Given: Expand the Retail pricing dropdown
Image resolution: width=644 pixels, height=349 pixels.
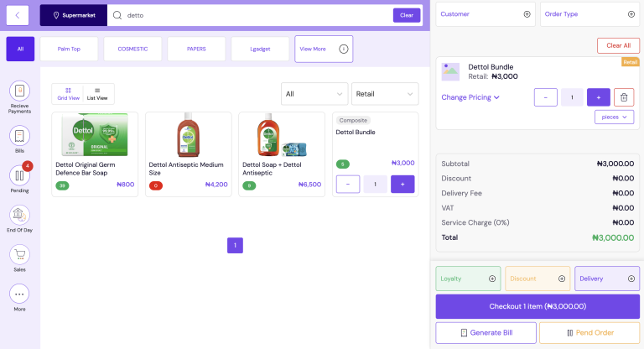Looking at the screenshot, I should click(x=384, y=94).
